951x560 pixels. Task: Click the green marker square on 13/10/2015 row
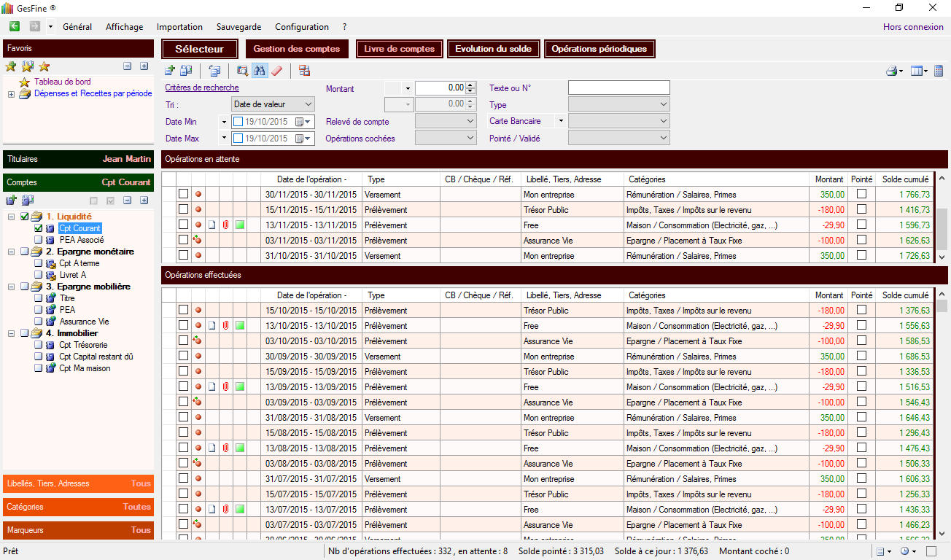[240, 326]
